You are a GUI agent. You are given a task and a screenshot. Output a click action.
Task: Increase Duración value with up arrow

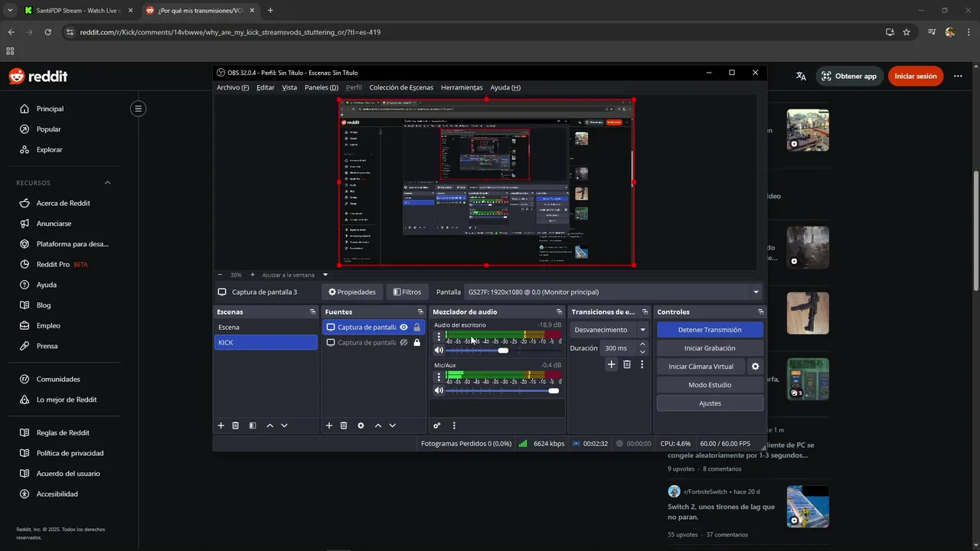(642, 344)
